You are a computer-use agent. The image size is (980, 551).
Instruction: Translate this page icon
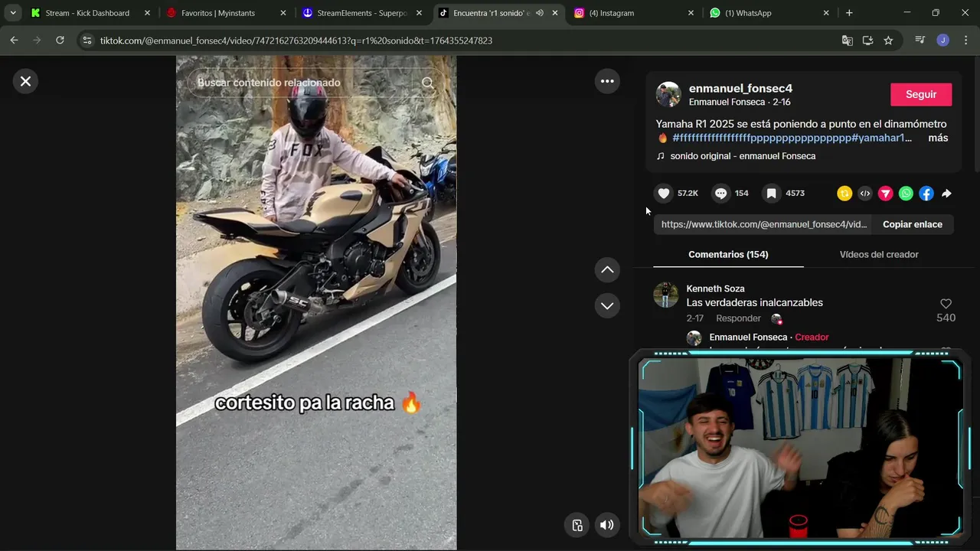point(847,41)
